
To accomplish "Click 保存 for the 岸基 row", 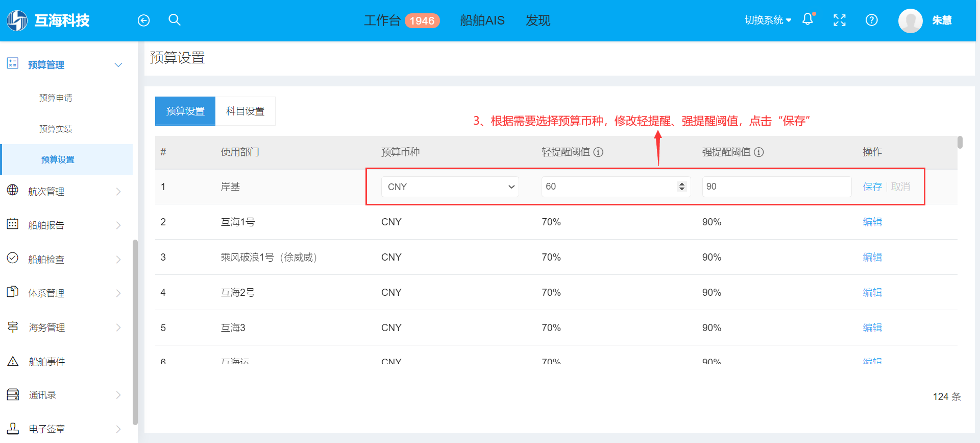I will pyautogui.click(x=872, y=186).
